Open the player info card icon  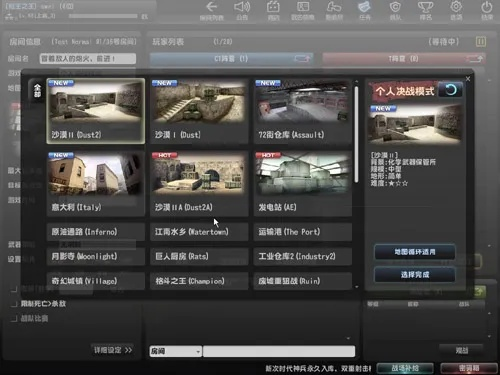(303, 7)
